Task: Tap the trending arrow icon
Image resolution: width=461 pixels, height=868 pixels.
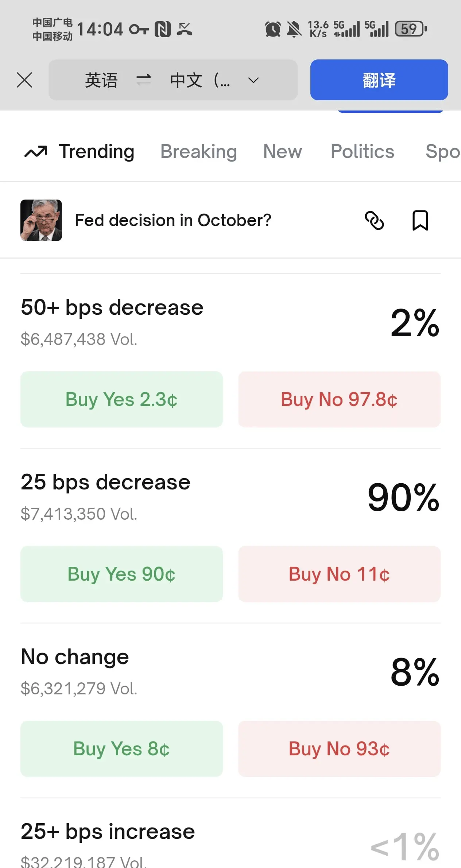Action: pos(36,152)
